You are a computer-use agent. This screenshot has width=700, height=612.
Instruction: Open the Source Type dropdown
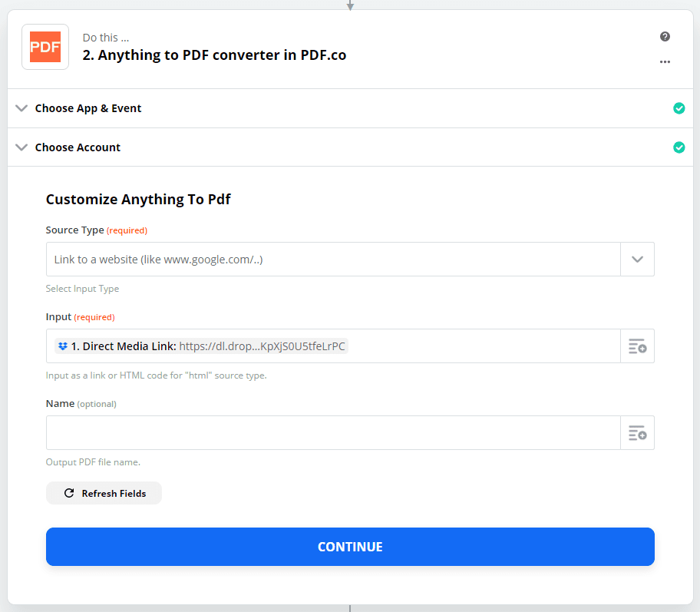pyautogui.click(x=637, y=259)
